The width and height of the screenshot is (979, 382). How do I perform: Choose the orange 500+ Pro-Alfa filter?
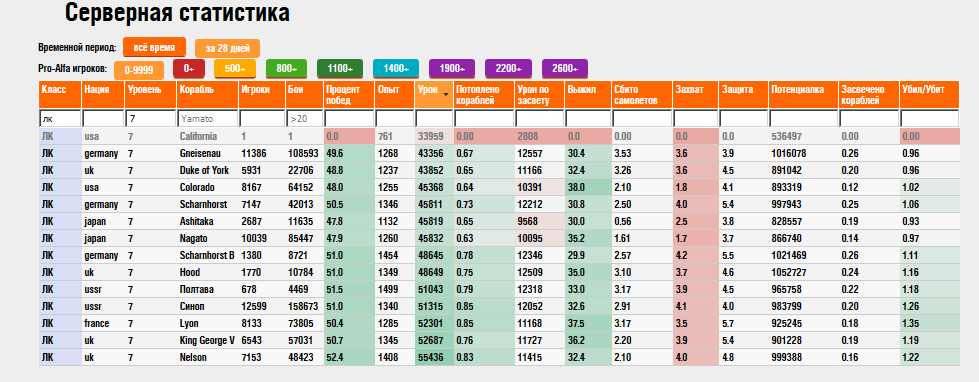(x=235, y=69)
